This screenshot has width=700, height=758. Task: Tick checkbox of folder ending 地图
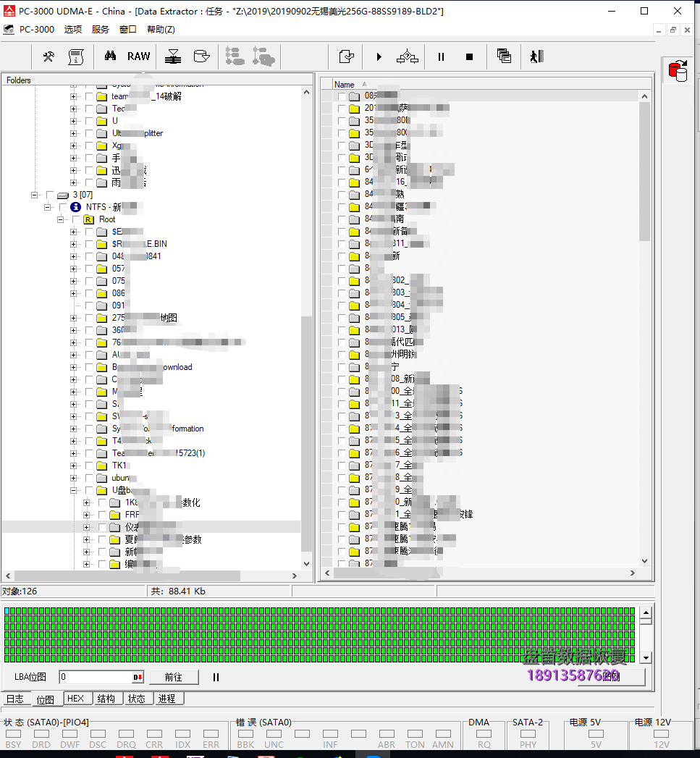coord(89,318)
